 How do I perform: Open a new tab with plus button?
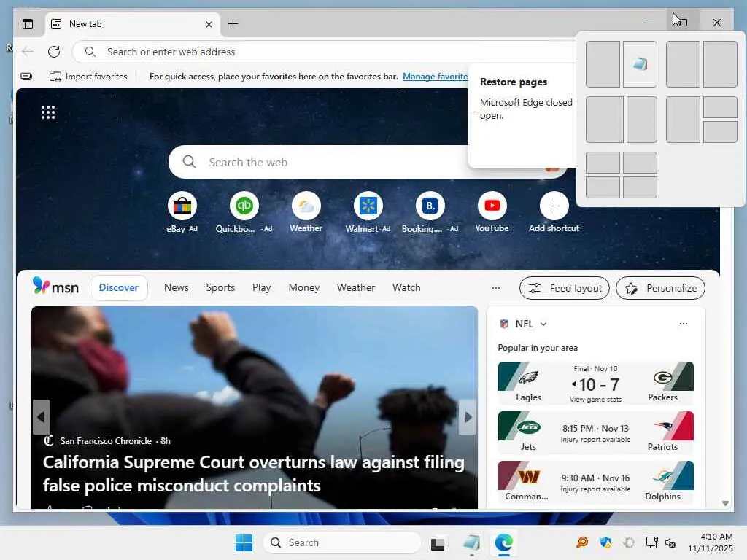coord(233,24)
